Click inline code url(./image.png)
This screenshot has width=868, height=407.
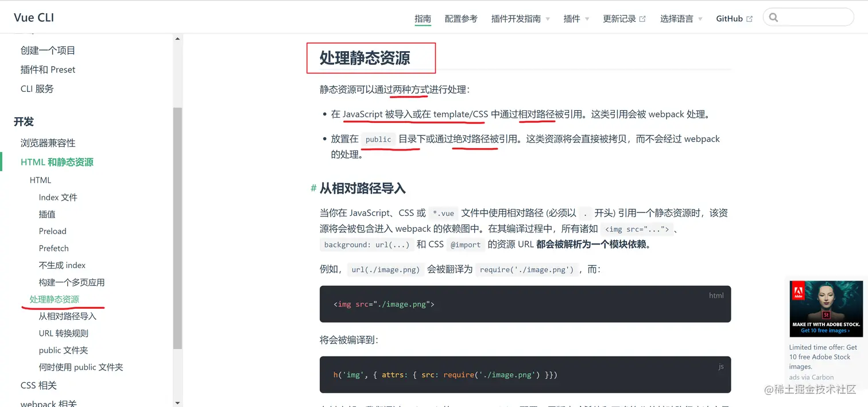tap(386, 270)
